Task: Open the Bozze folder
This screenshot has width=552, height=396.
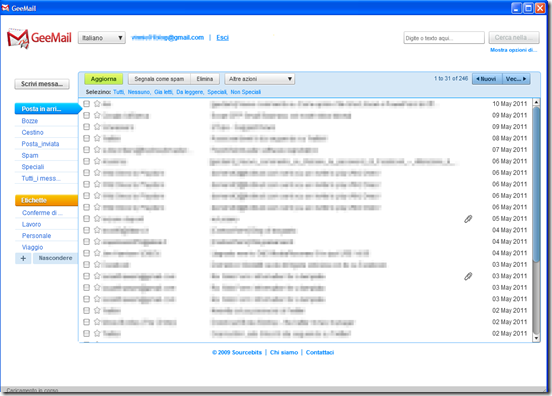Action: 30,121
